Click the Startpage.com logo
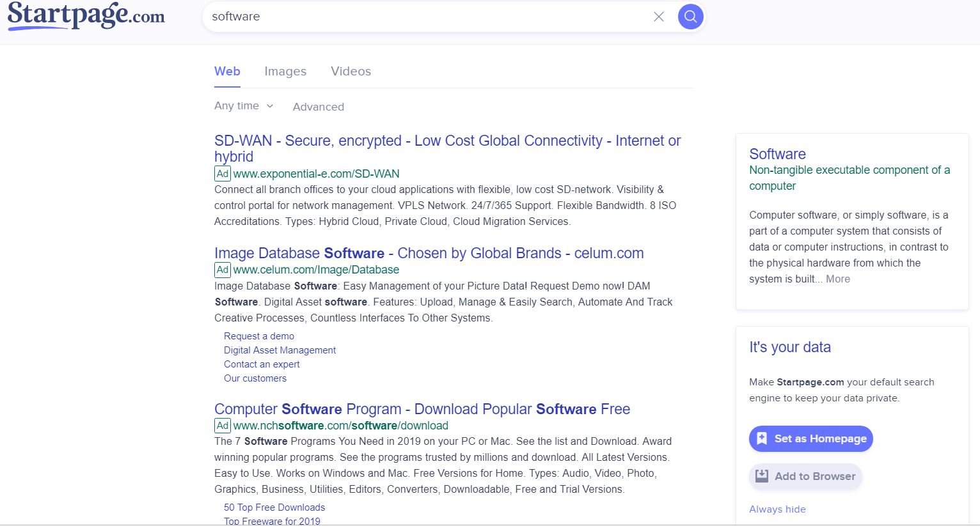The image size is (980, 526). point(86,15)
